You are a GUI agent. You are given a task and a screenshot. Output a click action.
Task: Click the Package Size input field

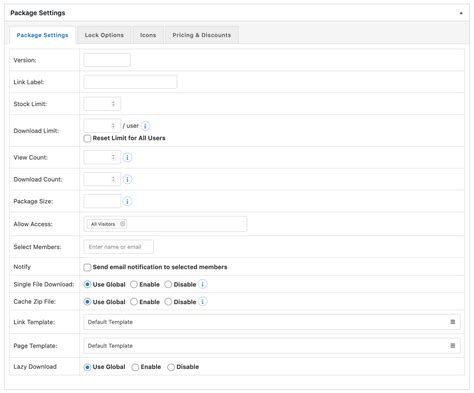point(102,201)
